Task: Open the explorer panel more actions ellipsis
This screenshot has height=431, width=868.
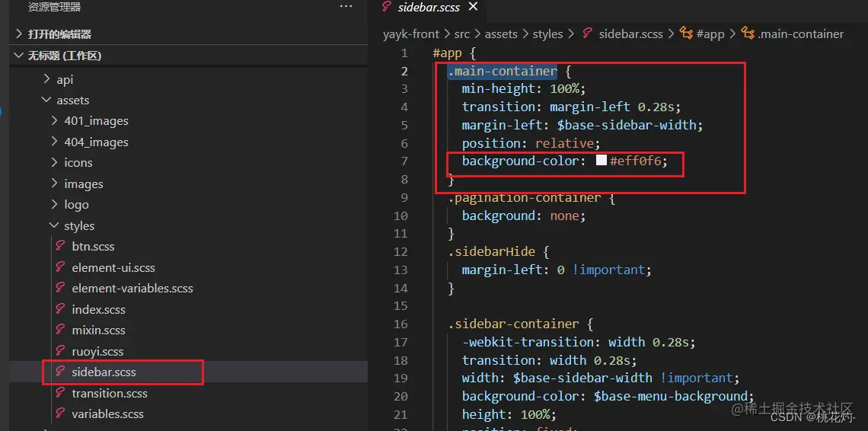Action: pos(346,7)
